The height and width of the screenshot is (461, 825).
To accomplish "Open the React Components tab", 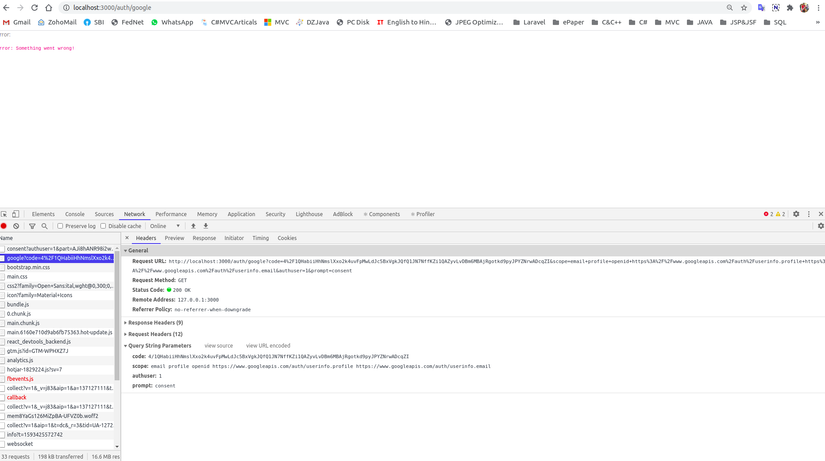I will tap(382, 214).
